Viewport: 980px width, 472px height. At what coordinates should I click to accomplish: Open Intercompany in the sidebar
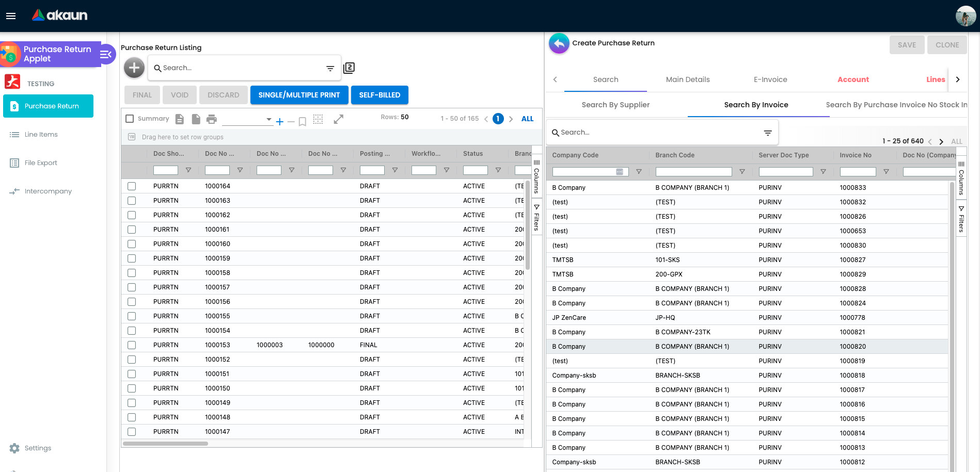pos(41,191)
